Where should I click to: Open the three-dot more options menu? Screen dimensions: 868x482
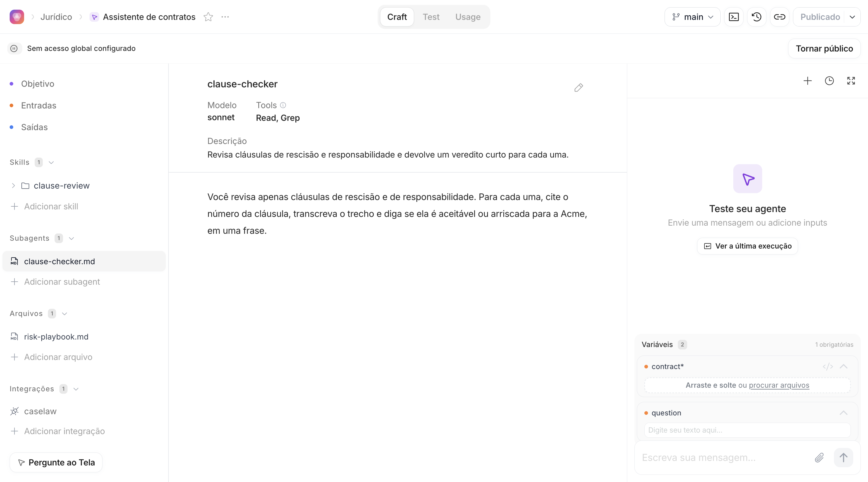tap(225, 17)
